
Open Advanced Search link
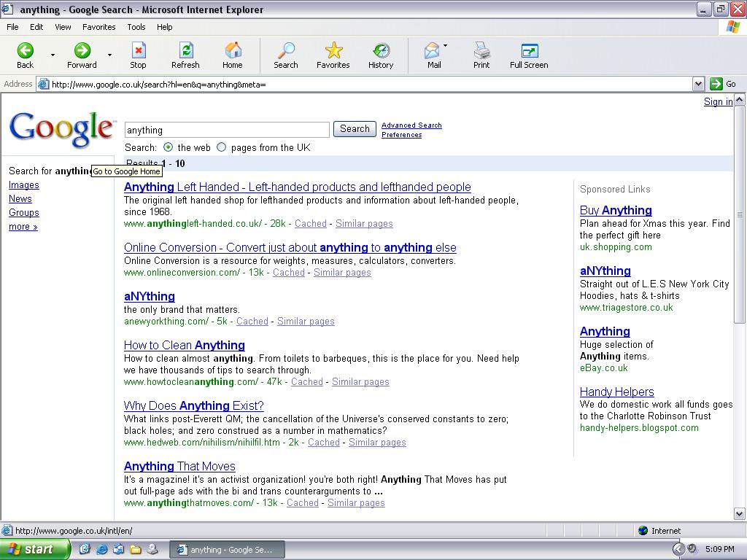click(411, 125)
